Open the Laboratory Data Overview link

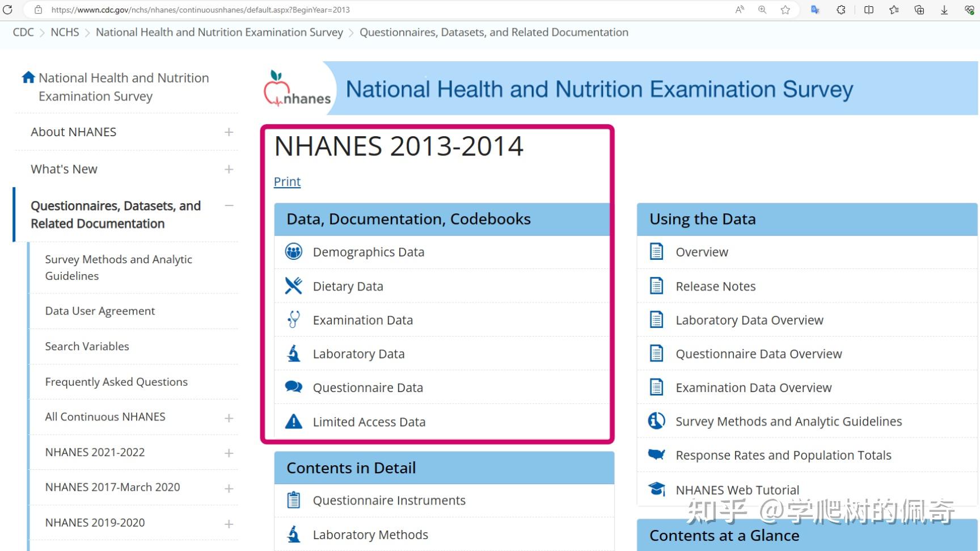click(x=749, y=320)
